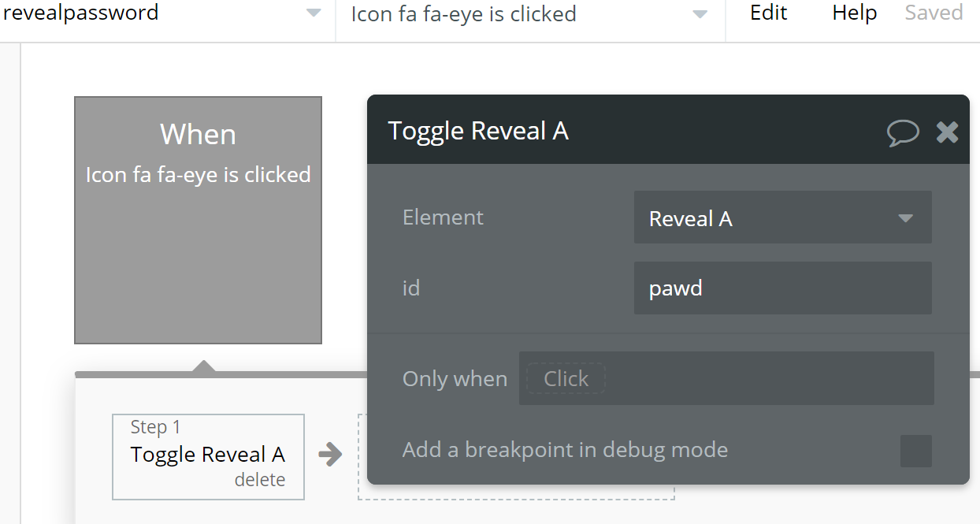Click the down arrow in the Element field
980x524 pixels.
click(905, 218)
